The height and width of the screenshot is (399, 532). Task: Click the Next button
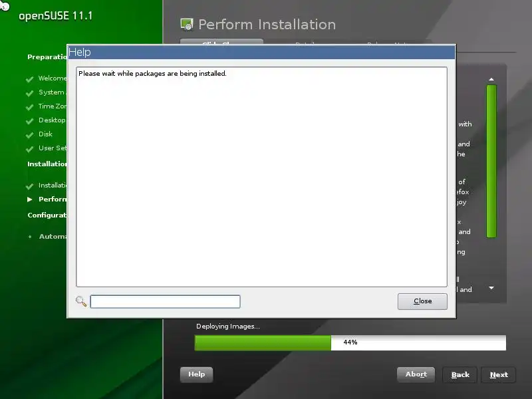point(498,375)
